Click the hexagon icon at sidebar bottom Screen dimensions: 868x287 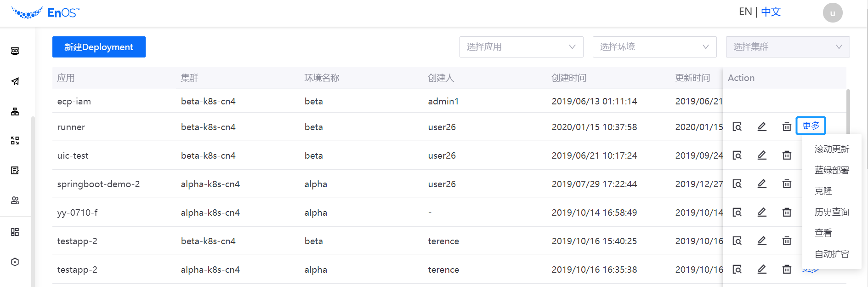(15, 262)
